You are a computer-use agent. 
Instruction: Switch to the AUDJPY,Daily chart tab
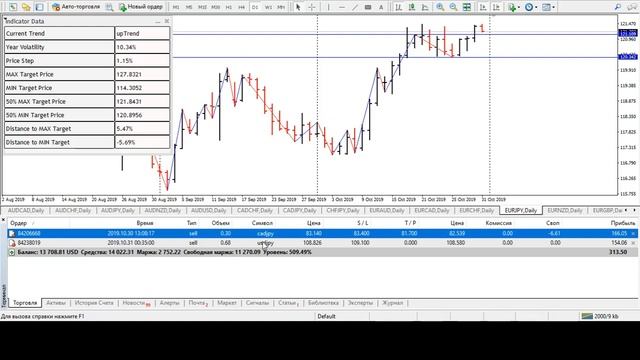[x=118, y=210]
